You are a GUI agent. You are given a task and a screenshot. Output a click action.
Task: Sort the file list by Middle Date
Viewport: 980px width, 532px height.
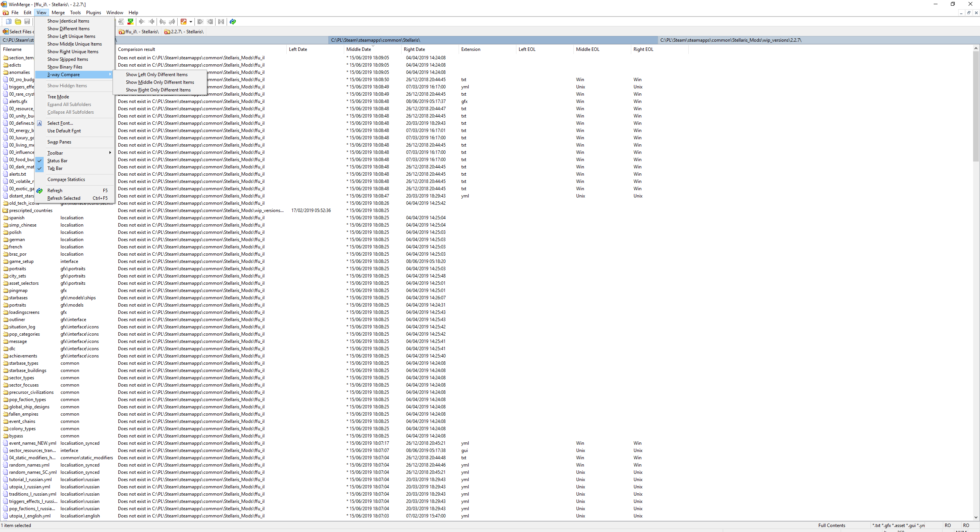pyautogui.click(x=358, y=49)
